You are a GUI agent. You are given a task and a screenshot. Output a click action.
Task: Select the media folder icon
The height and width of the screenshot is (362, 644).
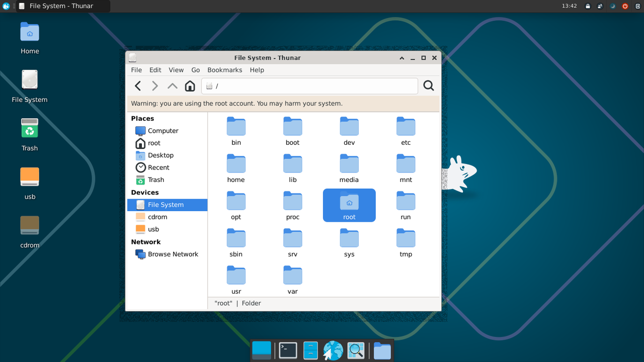pos(349,164)
